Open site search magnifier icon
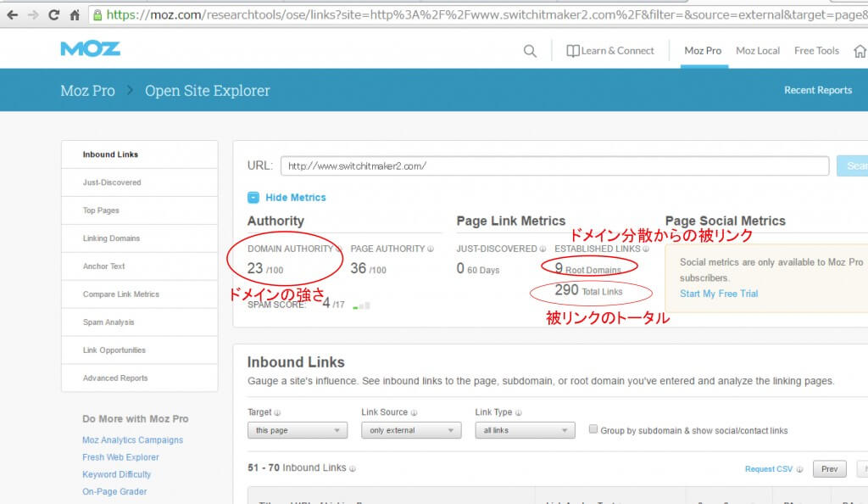Screen dimensions: 868x504 click(x=530, y=51)
